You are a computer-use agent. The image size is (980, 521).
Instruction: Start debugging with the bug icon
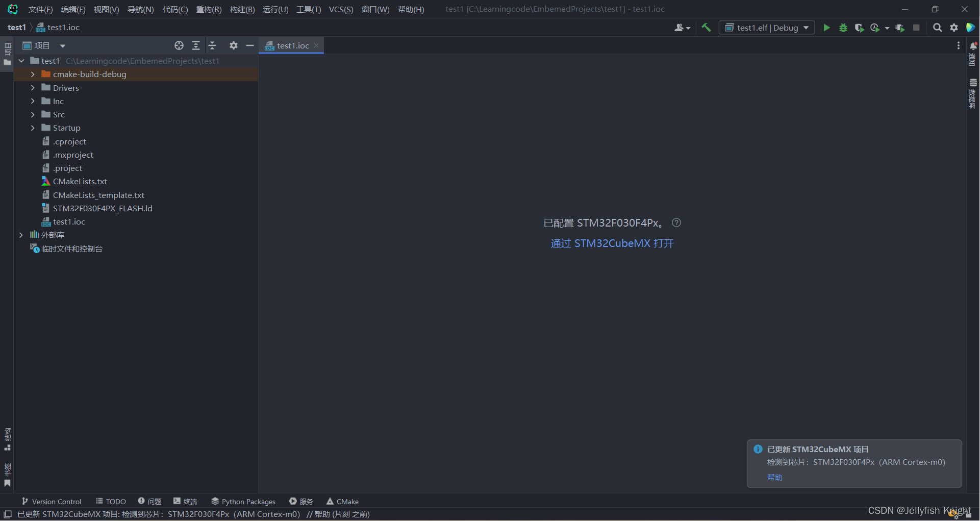pos(843,28)
